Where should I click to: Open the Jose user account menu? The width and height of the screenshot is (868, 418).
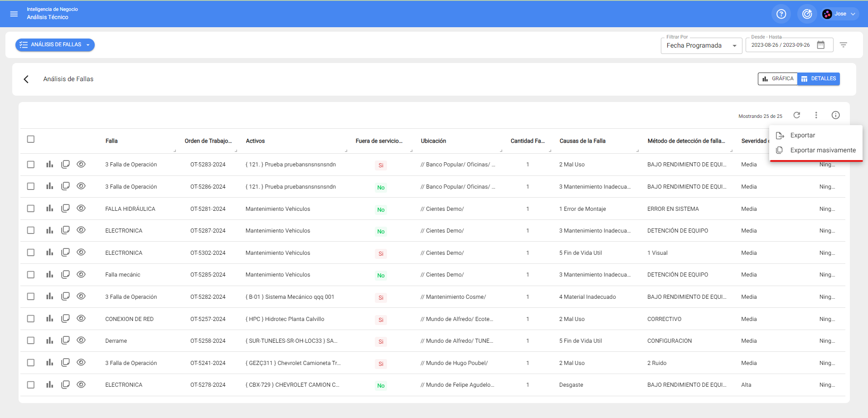(x=840, y=14)
